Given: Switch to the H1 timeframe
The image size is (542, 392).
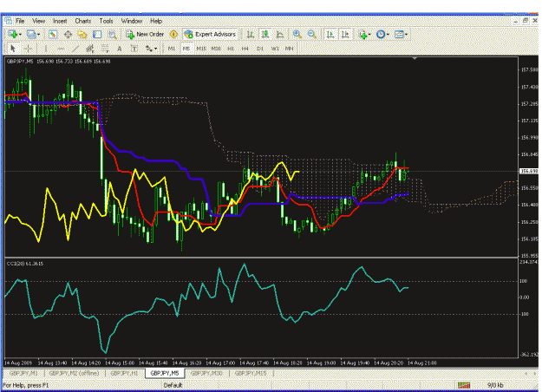Looking at the screenshot, I should point(231,49).
